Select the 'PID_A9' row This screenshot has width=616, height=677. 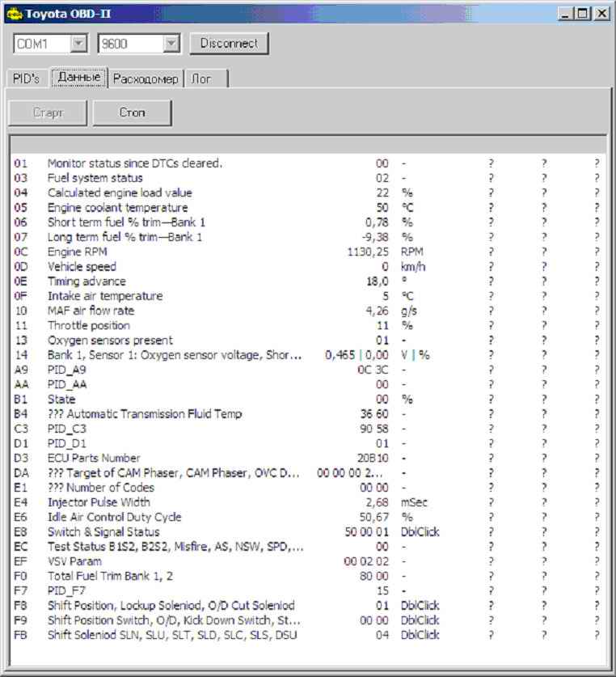[x=308, y=370]
